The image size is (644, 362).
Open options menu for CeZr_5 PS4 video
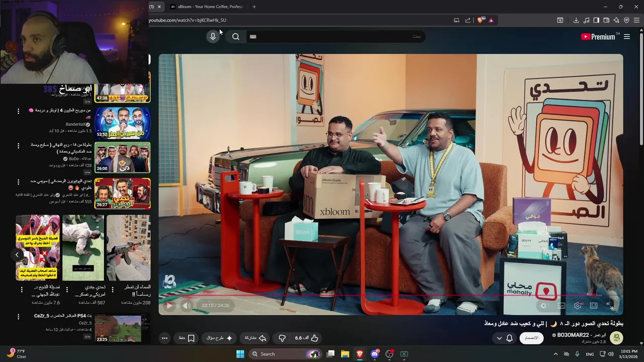pos(18,317)
